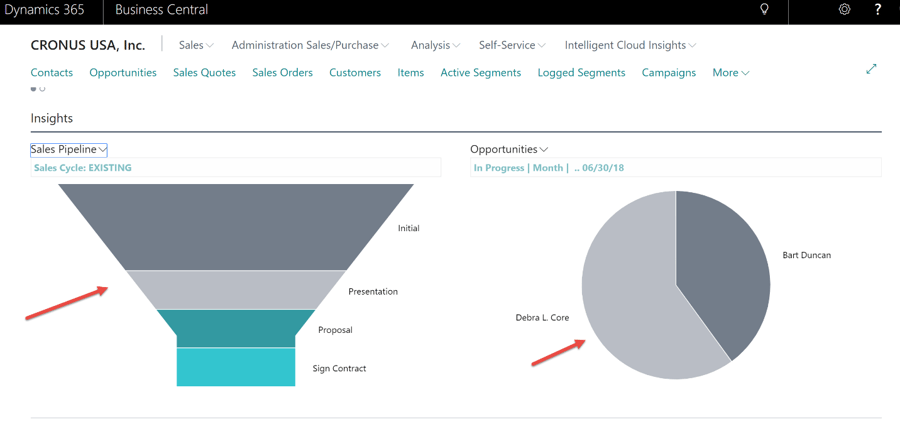Click Sales Cycle: EXISTING status text
The width and height of the screenshot is (900, 424).
click(x=83, y=168)
